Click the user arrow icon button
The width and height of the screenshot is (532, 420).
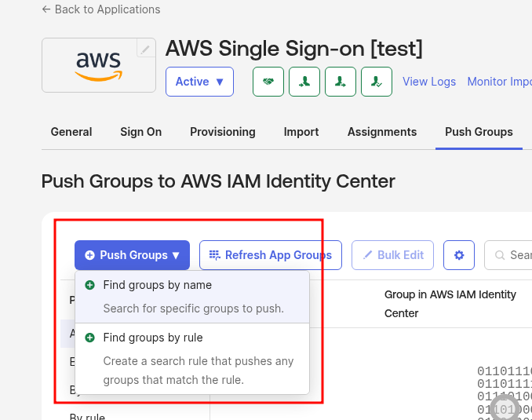[x=341, y=82]
